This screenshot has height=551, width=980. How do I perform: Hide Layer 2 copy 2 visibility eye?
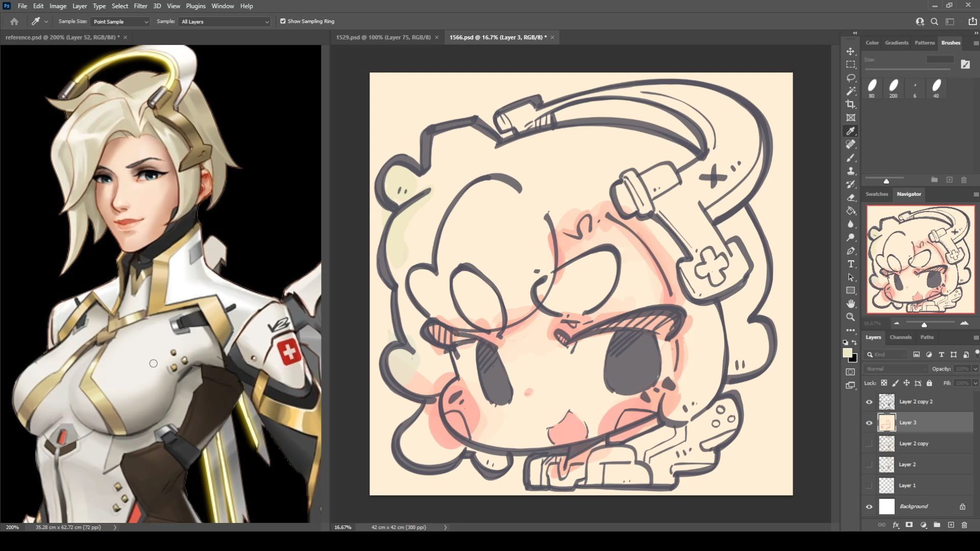[x=869, y=402]
